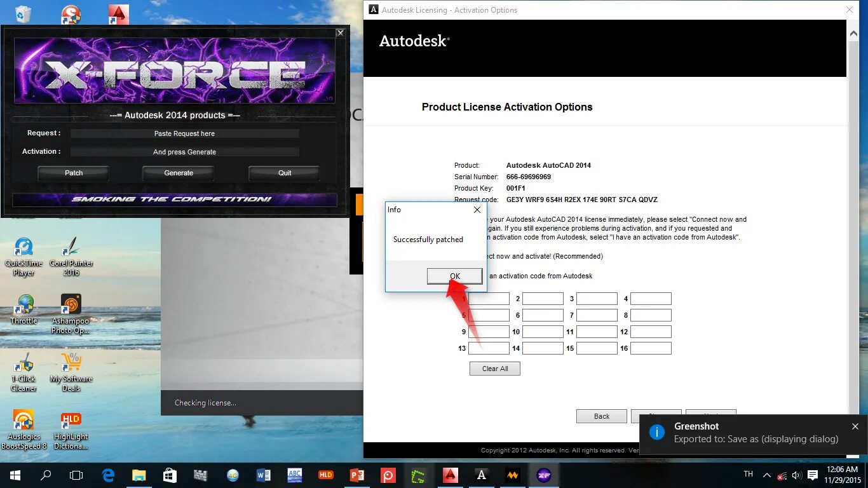The image size is (868, 488).
Task: Click the 'Product License Activation Options' heading
Action: (507, 107)
